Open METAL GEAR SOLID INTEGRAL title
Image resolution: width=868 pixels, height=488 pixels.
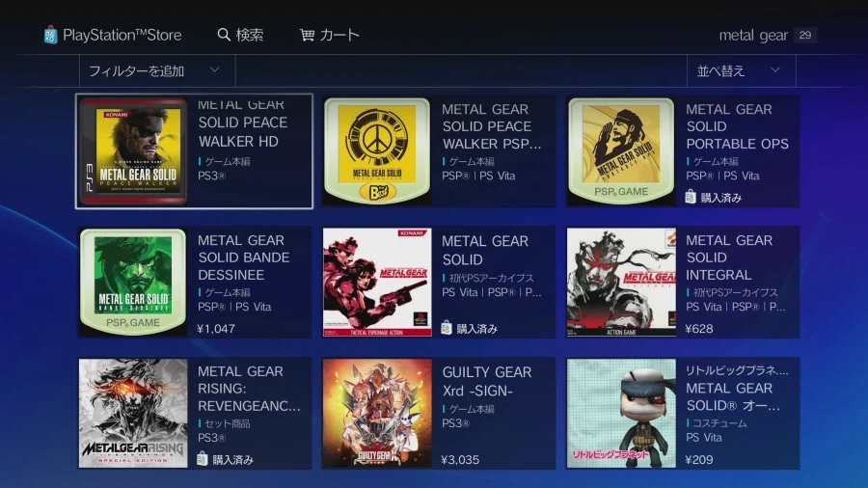[729, 258]
